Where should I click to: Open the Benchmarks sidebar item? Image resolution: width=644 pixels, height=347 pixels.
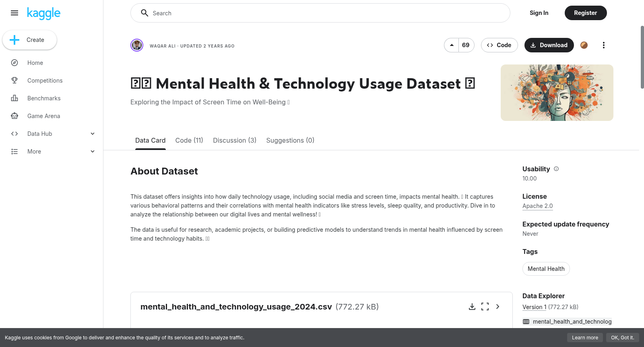coord(52,98)
